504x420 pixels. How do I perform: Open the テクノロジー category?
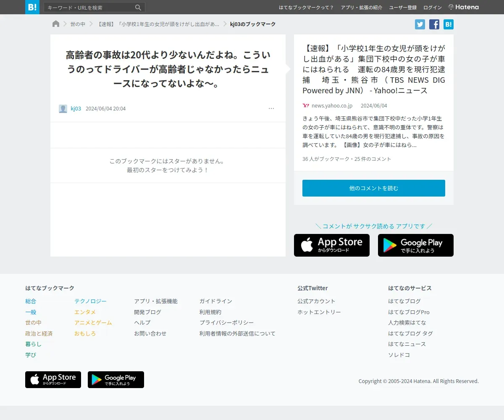pos(90,301)
